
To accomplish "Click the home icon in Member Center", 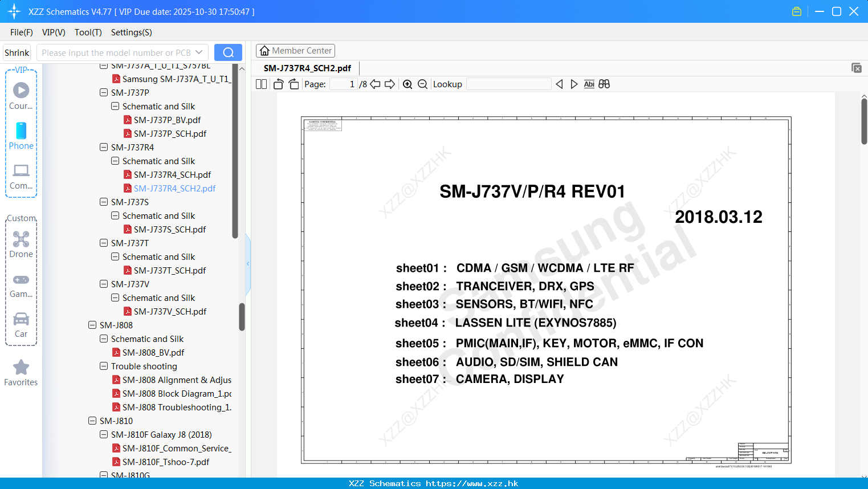I will [x=264, y=51].
